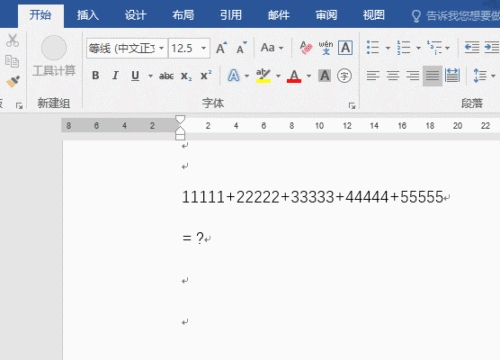Toggle bold formatting
The width and height of the screenshot is (500, 360).
[x=95, y=76]
